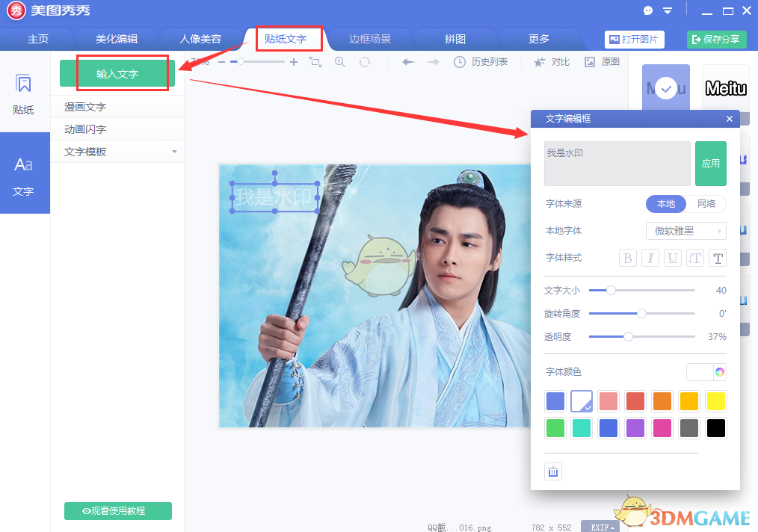Open the chevron dropdown in the title bar
Image resolution: width=758 pixels, height=532 pixels.
(x=668, y=10)
